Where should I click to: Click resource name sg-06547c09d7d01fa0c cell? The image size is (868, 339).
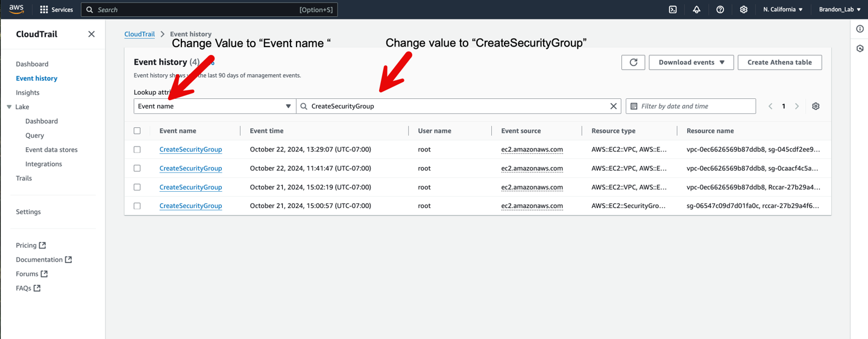pos(753,206)
